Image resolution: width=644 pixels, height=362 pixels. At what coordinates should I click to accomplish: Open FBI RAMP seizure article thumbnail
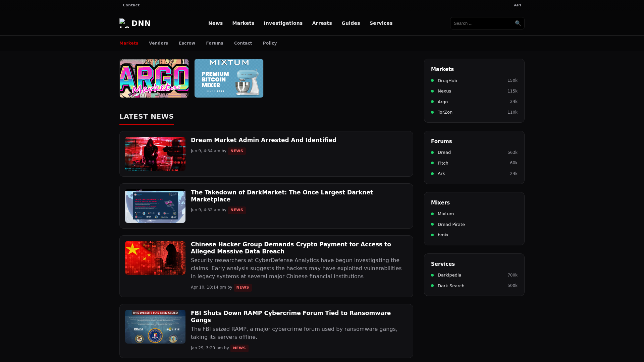coord(155,326)
